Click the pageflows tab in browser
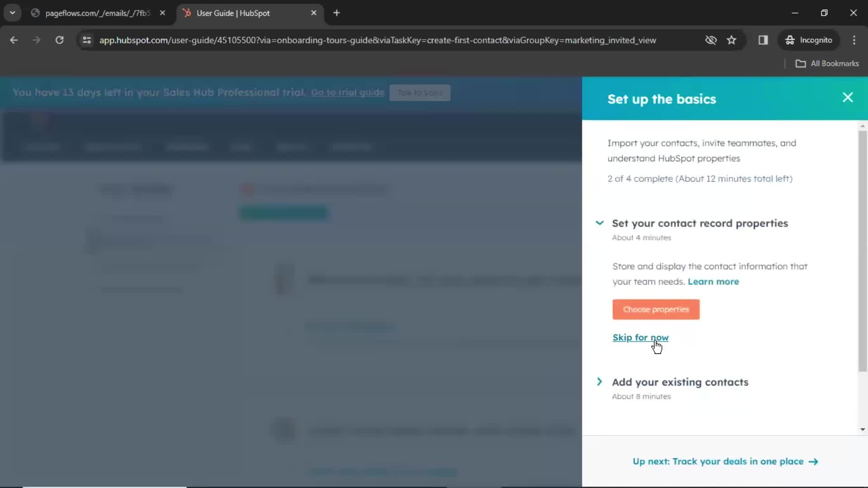Viewport: 868px width, 488px height. 98,13
